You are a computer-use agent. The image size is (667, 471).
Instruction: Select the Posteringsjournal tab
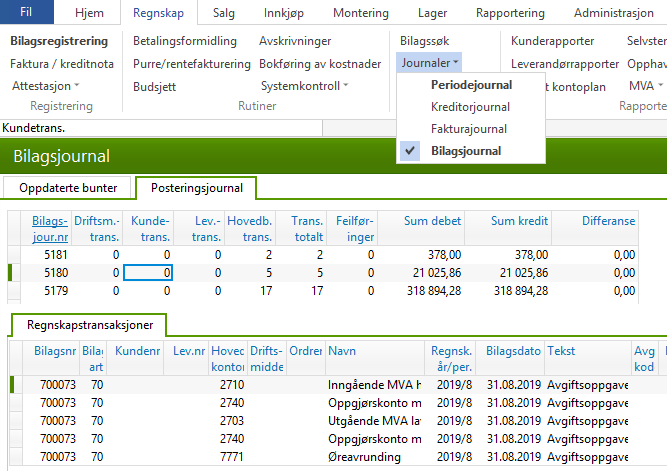tap(197, 188)
